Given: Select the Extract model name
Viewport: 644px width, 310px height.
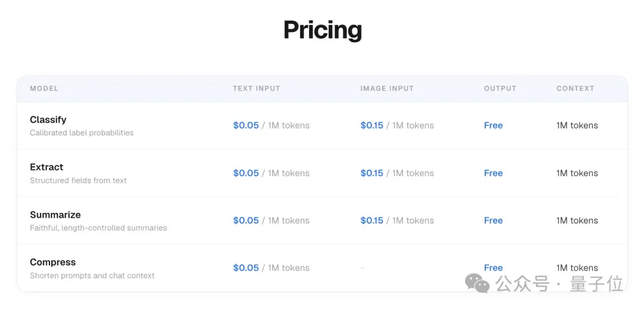Looking at the screenshot, I should [47, 167].
